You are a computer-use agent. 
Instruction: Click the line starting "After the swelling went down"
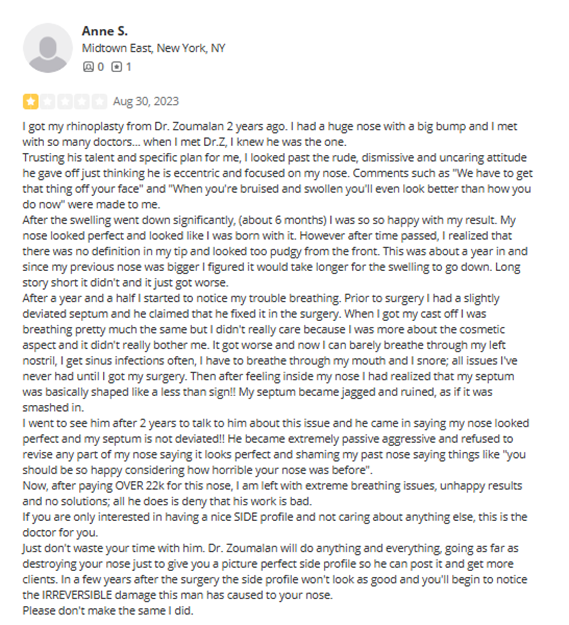click(x=269, y=220)
